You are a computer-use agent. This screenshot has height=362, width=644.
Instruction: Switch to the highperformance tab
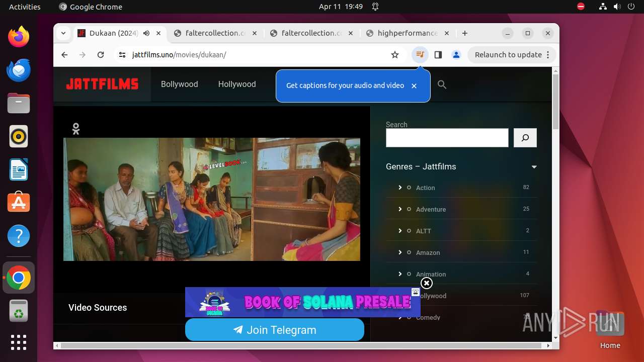click(x=408, y=33)
